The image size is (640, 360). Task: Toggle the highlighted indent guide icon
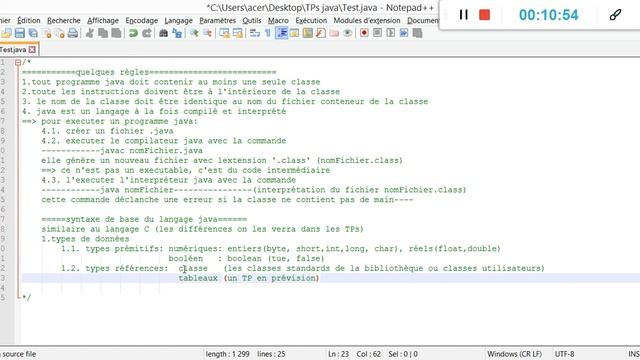(x=281, y=33)
